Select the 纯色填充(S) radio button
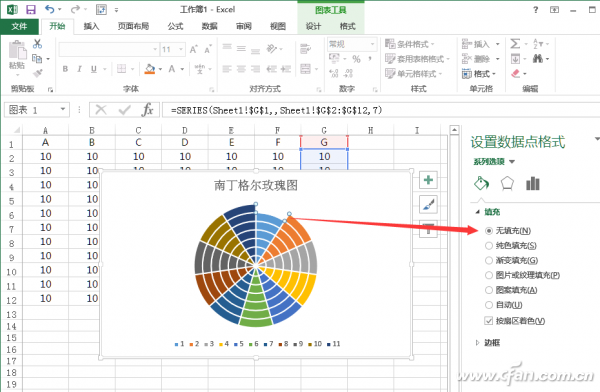 point(489,245)
